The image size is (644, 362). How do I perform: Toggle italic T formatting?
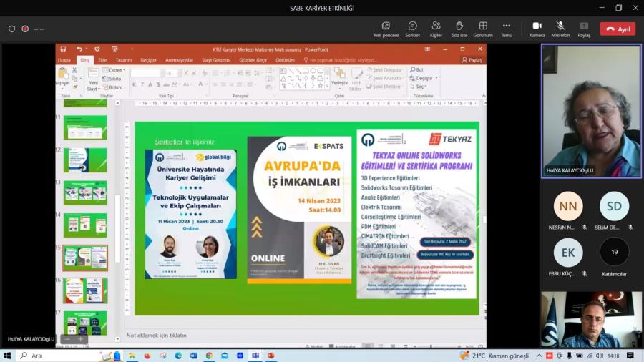click(142, 84)
